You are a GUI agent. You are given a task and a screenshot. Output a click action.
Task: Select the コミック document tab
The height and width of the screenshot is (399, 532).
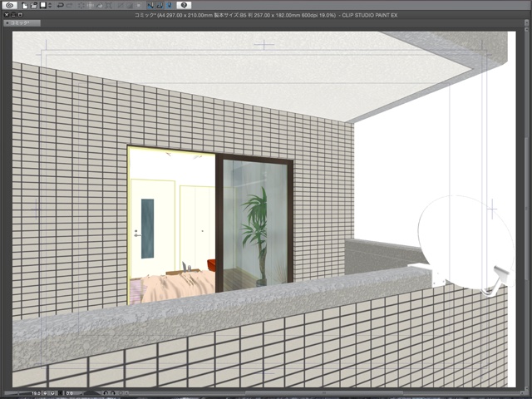(x=22, y=23)
